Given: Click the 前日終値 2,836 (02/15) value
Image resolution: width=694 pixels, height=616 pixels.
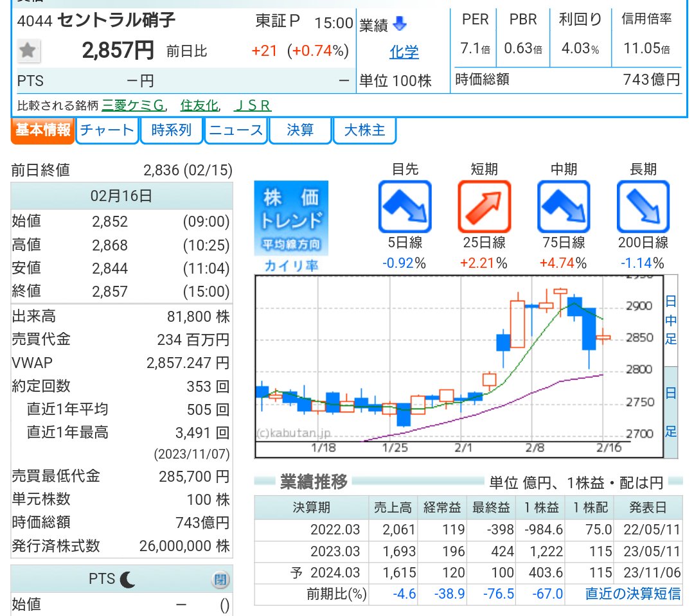Looking at the screenshot, I should [x=188, y=170].
